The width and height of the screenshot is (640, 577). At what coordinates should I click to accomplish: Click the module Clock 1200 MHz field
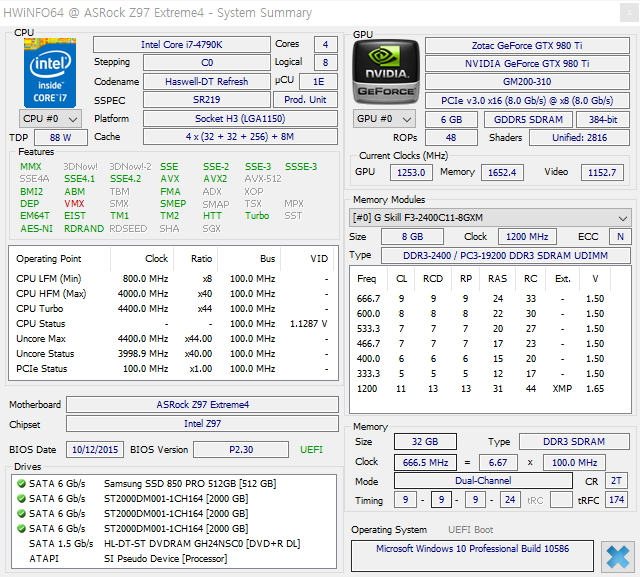[x=527, y=237]
